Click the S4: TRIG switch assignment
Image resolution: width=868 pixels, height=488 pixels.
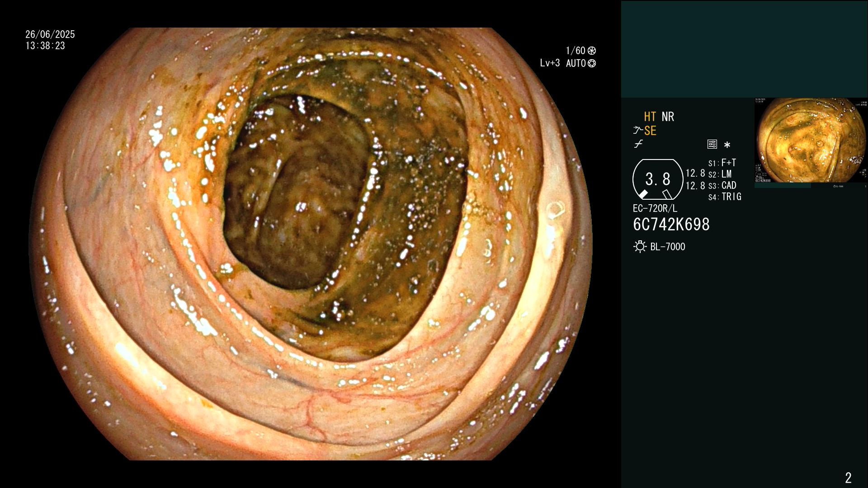[x=725, y=197]
